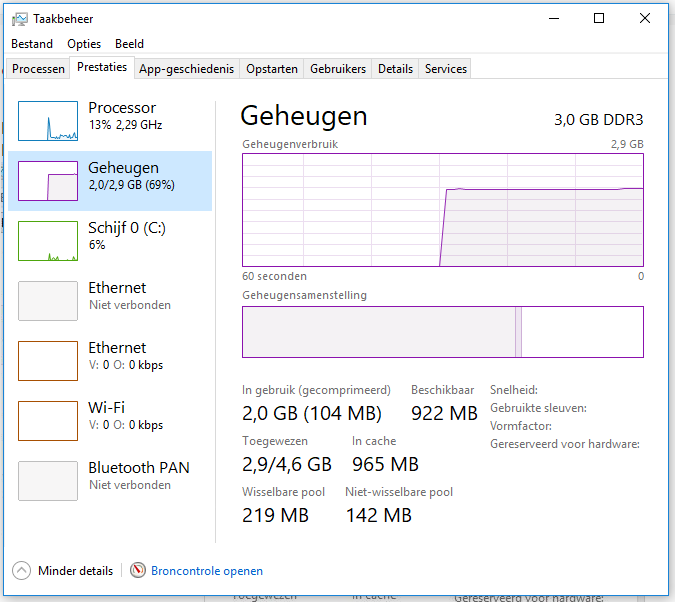Open the Gebruikers tab
675x602 pixels.
[338, 69]
